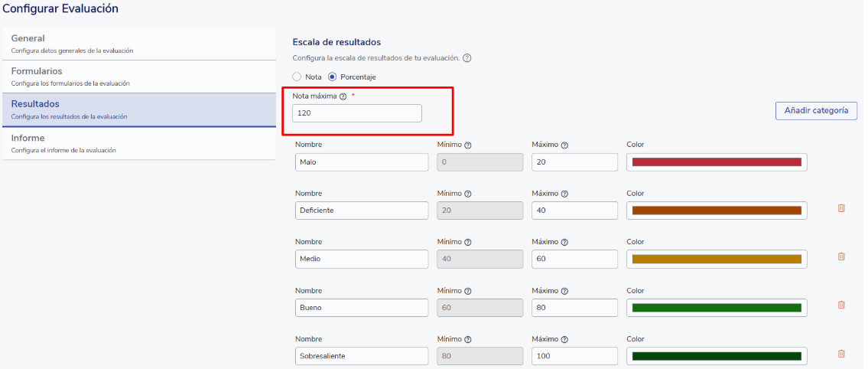Click Máximo field with value 60
The height and width of the screenshot is (369, 868).
pyautogui.click(x=574, y=259)
